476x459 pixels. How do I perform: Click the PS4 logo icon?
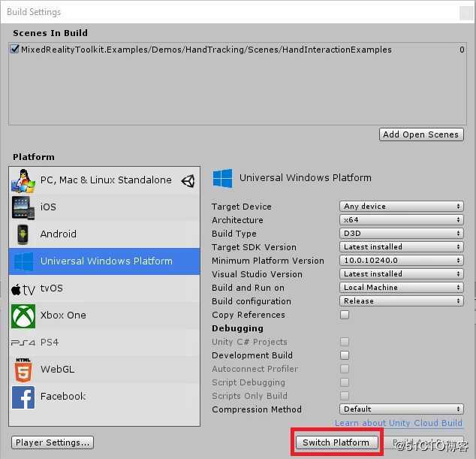point(23,343)
